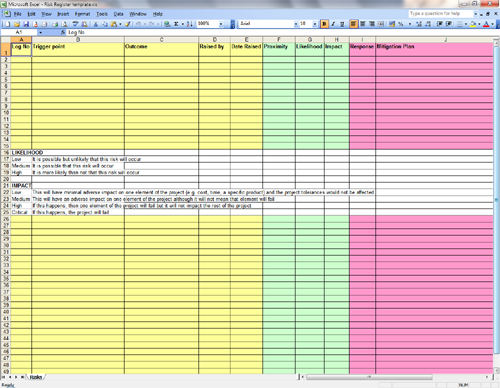Click the Increase Decimal icon
The image size is (500, 388).
pos(419,24)
